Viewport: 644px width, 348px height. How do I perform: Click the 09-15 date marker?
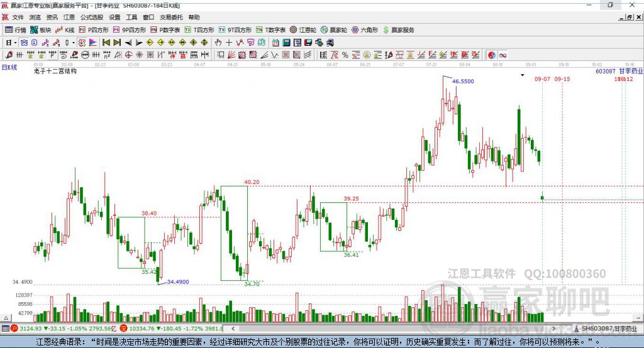[x=562, y=79]
